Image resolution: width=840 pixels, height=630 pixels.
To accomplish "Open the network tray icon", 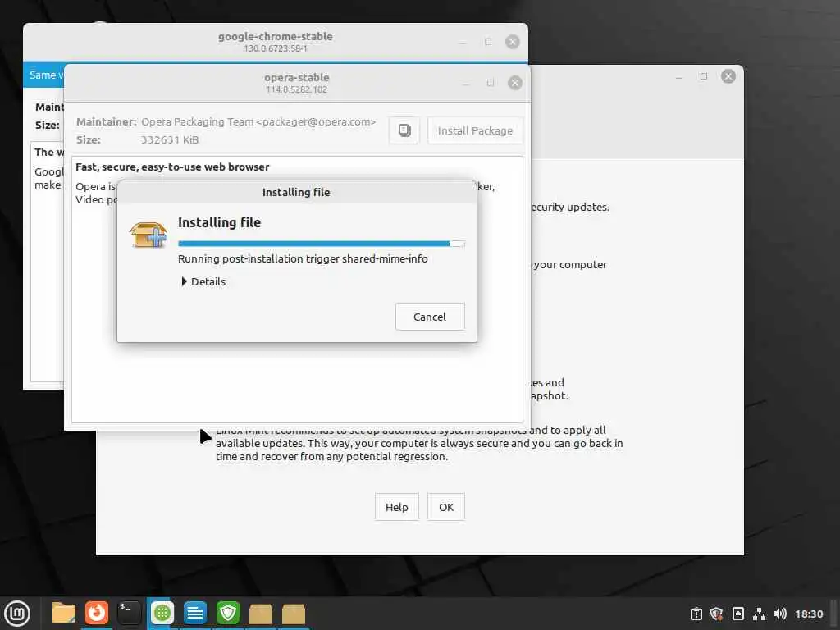I will (759, 614).
